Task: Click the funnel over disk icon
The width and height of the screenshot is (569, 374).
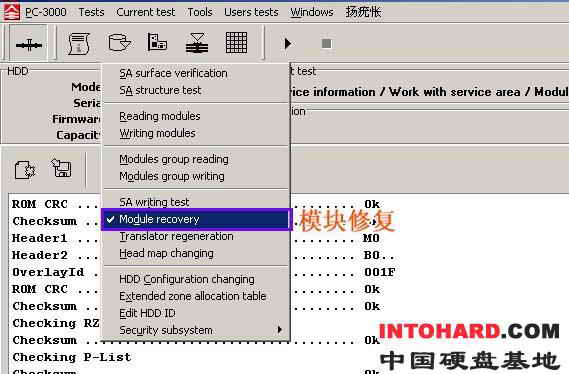Action: point(197,43)
